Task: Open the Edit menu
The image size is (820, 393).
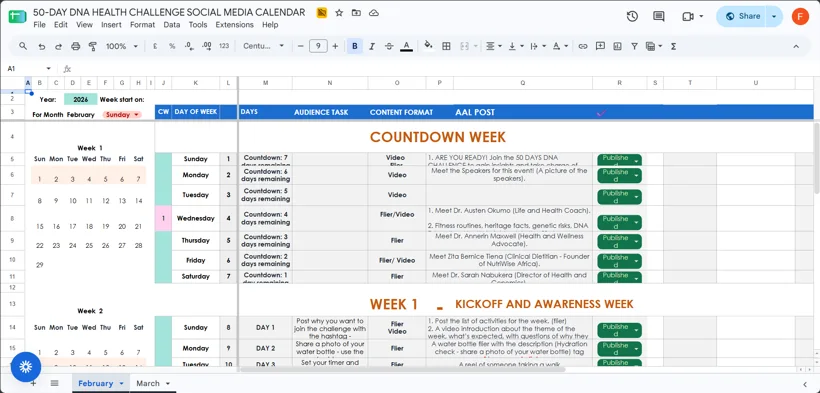Action: (x=61, y=25)
